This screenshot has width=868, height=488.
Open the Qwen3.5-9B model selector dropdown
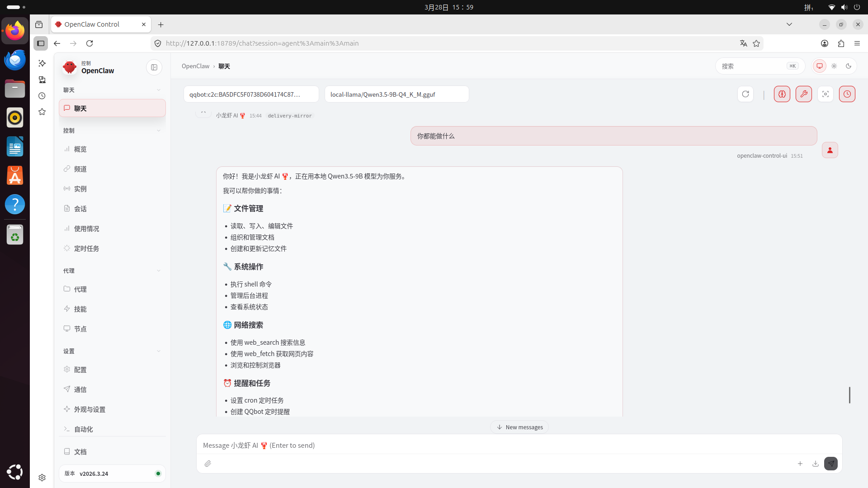coord(396,94)
